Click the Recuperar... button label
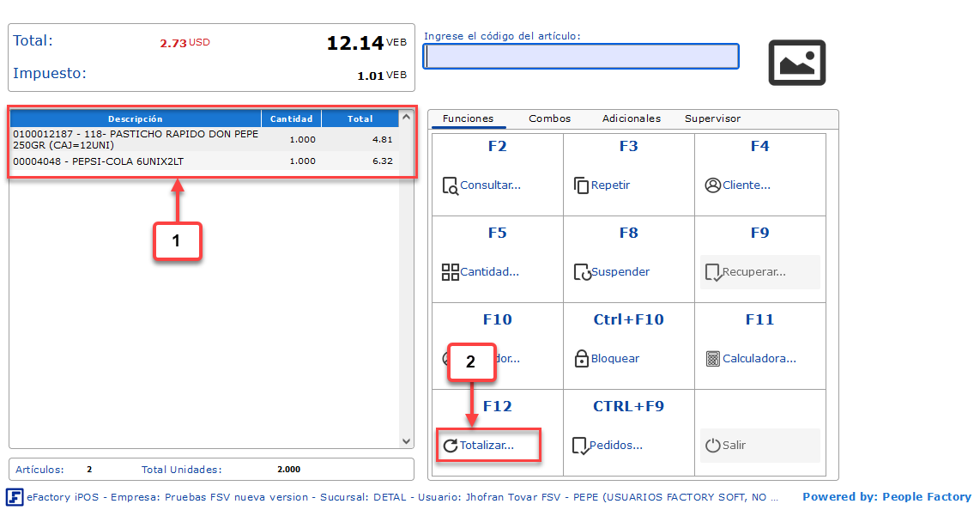 point(754,272)
